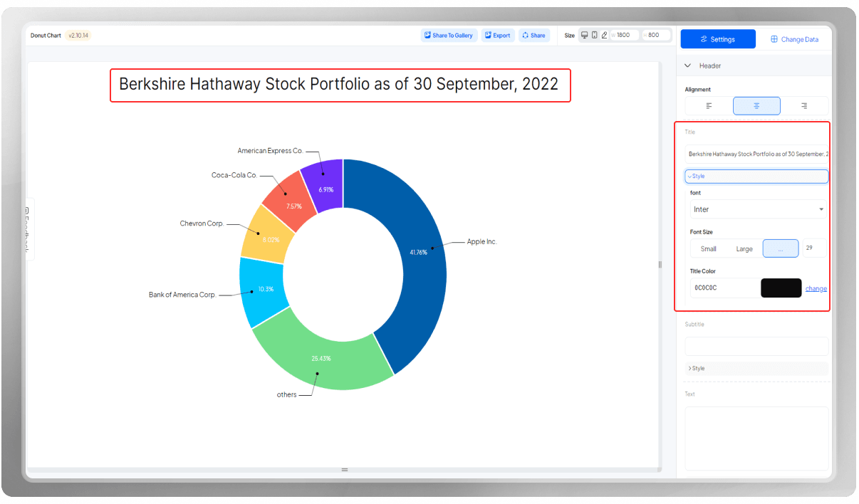Click the Share icon button

tap(526, 35)
